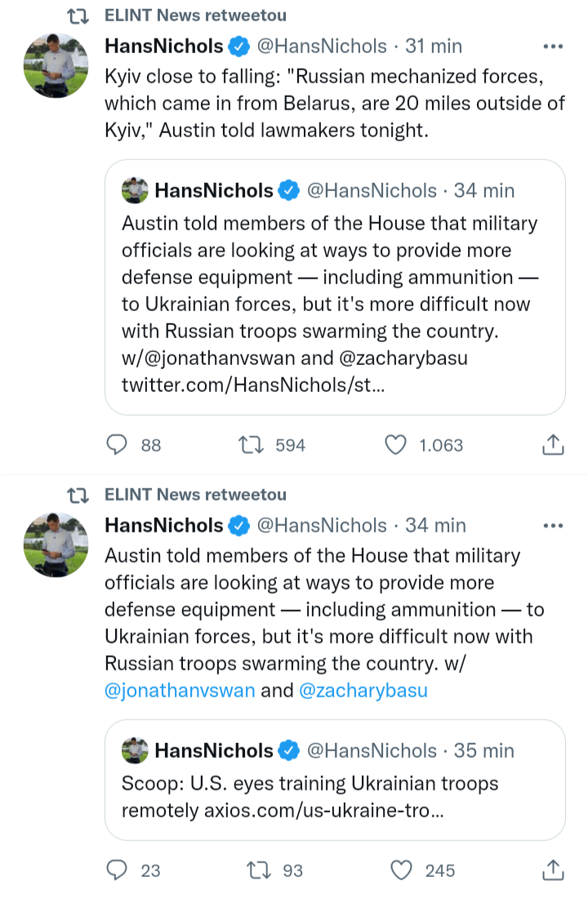Viewport: 588px width, 899px height.
Task: Open more options for the first tweet
Action: point(553,47)
